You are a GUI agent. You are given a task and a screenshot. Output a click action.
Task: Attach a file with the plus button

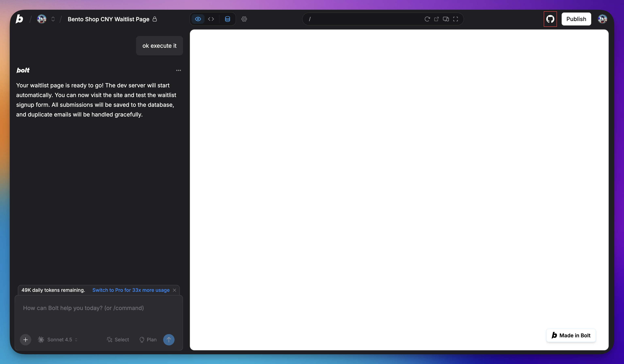tap(26, 340)
